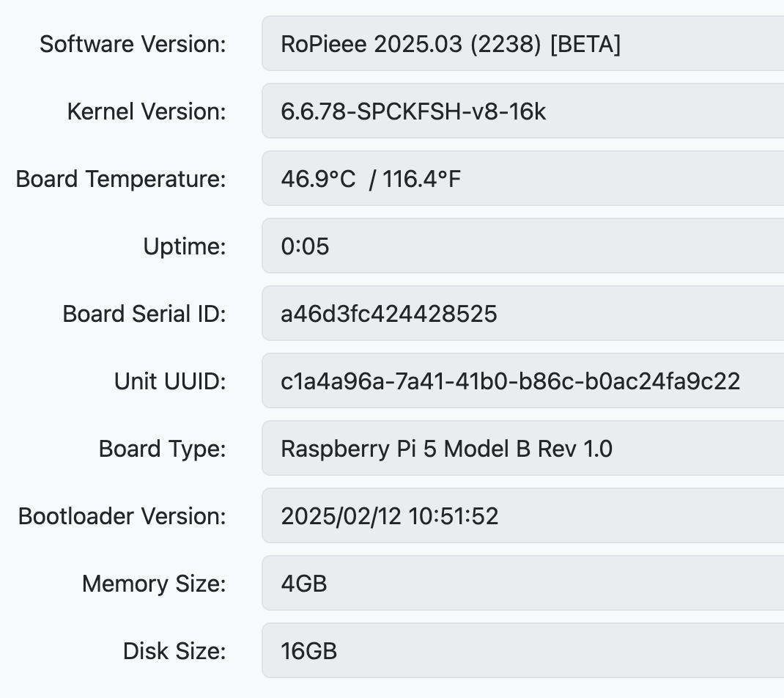Select the Bootloader Version field 2025/02/12 10:51:52
784x698 pixels.
pyautogui.click(x=523, y=516)
